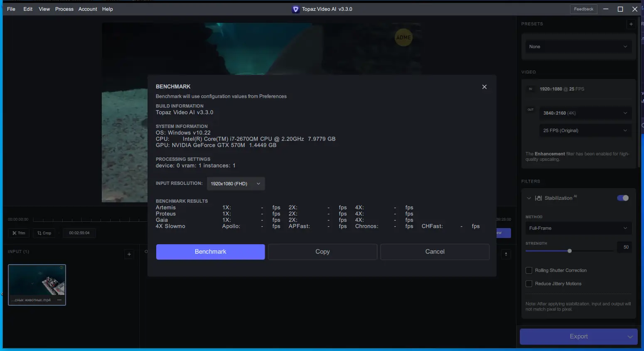The width and height of the screenshot is (644, 351).
Task: Maximize the Topaz Video AI window
Action: tap(620, 9)
